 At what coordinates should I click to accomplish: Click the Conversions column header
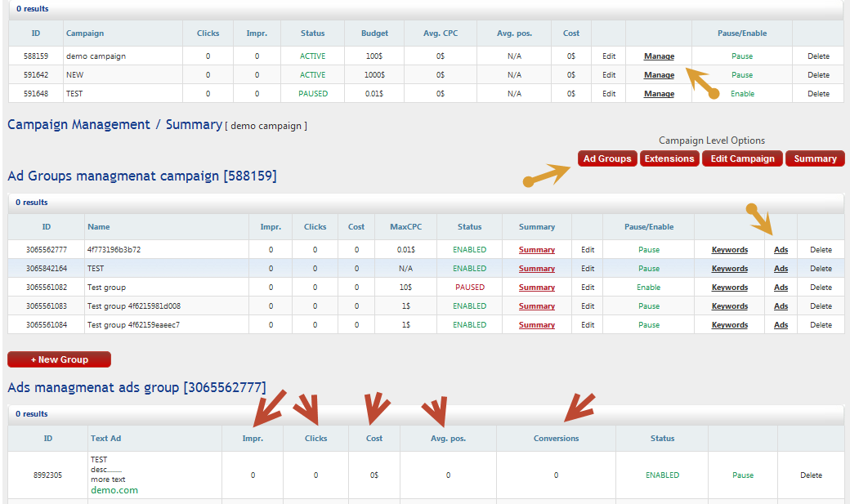[x=556, y=439]
